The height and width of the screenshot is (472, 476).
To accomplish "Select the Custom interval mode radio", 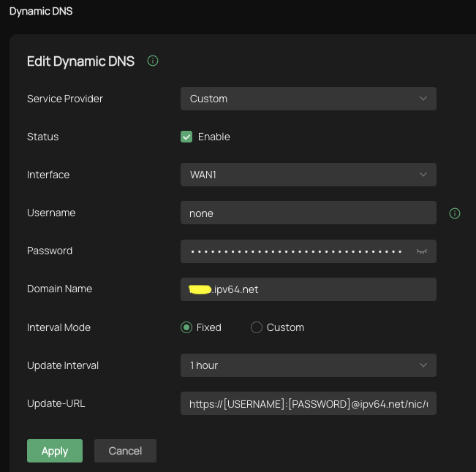I will [x=257, y=327].
